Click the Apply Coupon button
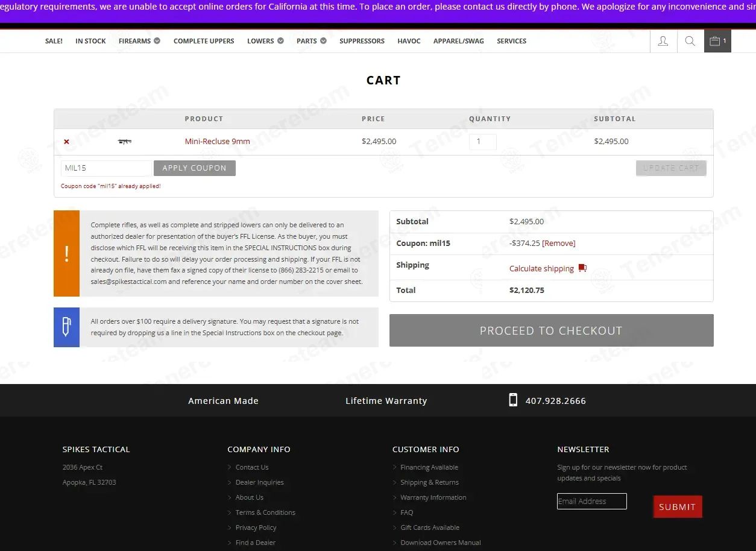The height and width of the screenshot is (551, 756). coord(195,168)
